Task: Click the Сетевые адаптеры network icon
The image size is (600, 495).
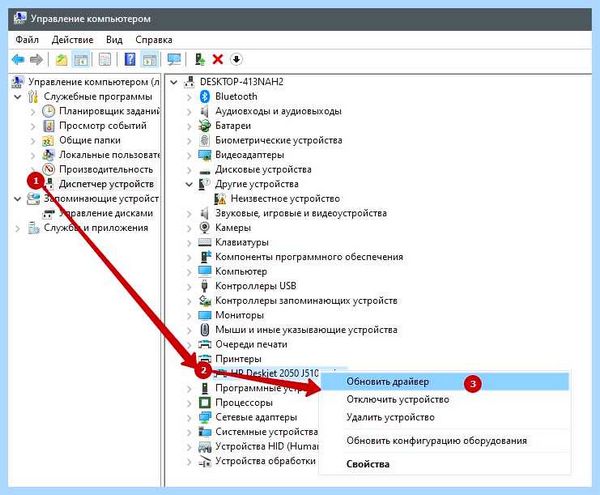Action: 205,417
